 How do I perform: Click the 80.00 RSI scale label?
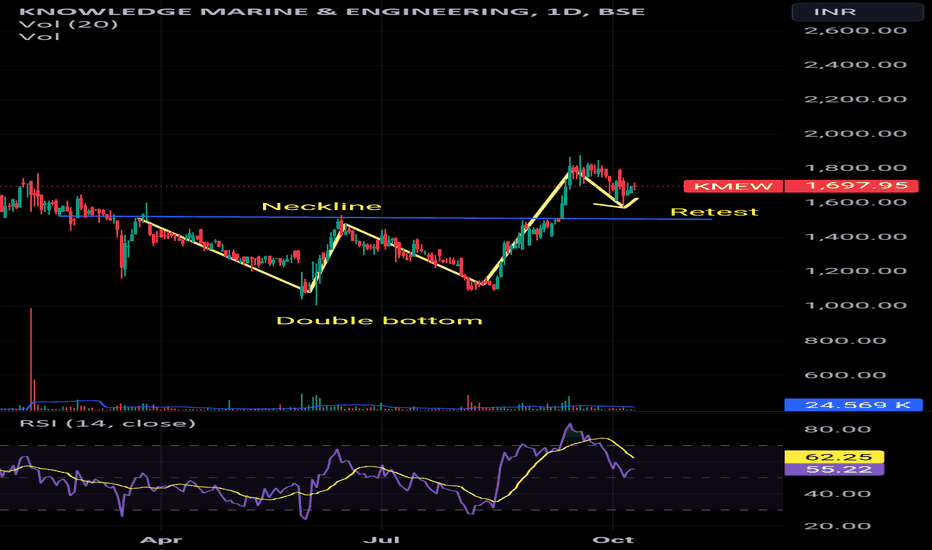(x=837, y=429)
